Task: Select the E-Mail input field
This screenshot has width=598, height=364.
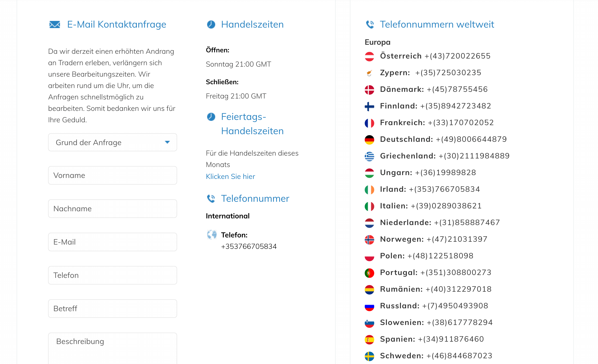Action: pos(112,242)
